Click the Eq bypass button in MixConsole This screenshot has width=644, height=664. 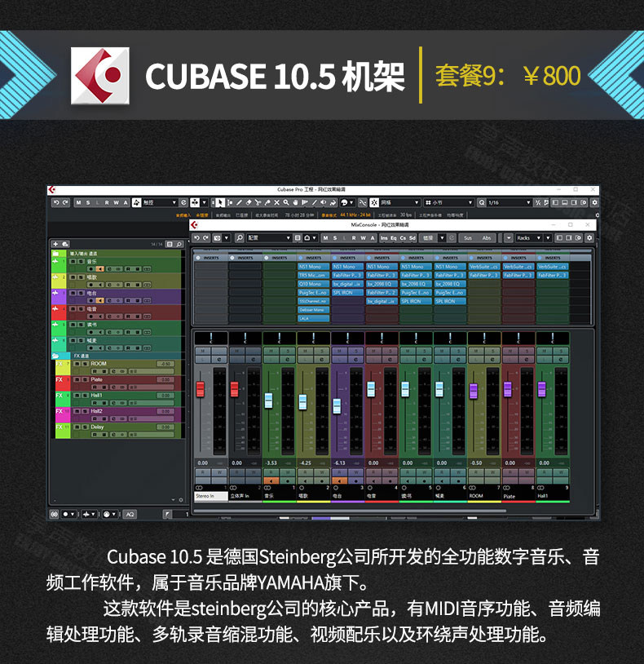coord(394,238)
